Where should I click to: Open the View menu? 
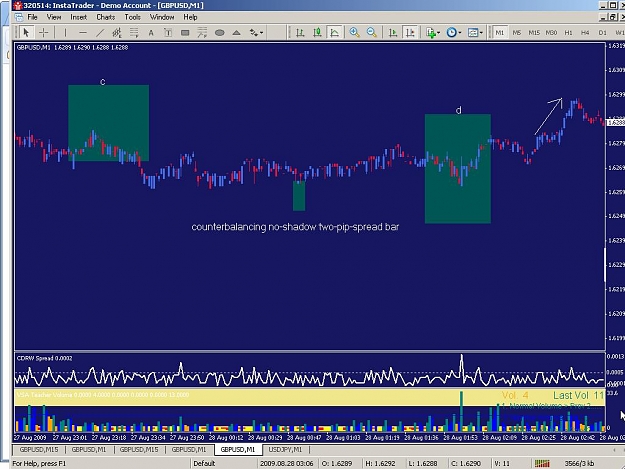tap(54, 17)
